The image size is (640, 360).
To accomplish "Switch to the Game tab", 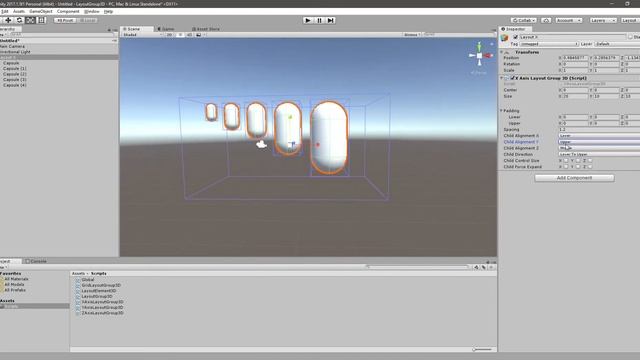I will point(166,29).
